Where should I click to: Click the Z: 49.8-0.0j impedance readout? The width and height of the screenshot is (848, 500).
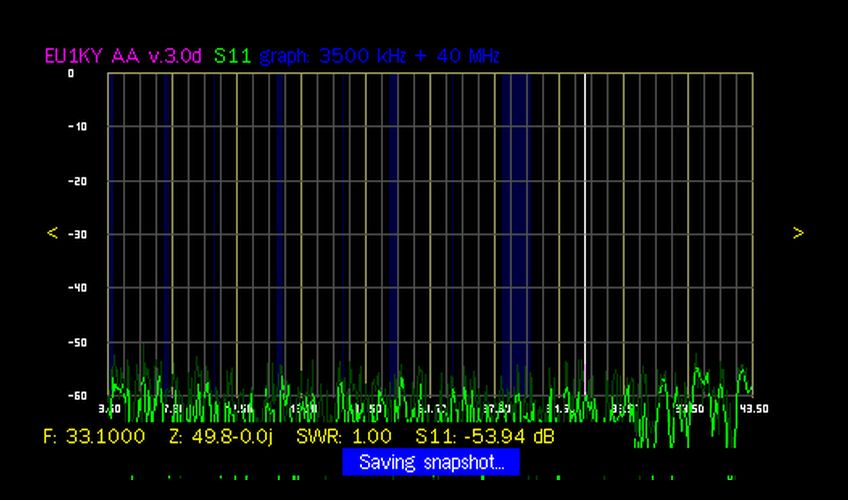click(220, 437)
